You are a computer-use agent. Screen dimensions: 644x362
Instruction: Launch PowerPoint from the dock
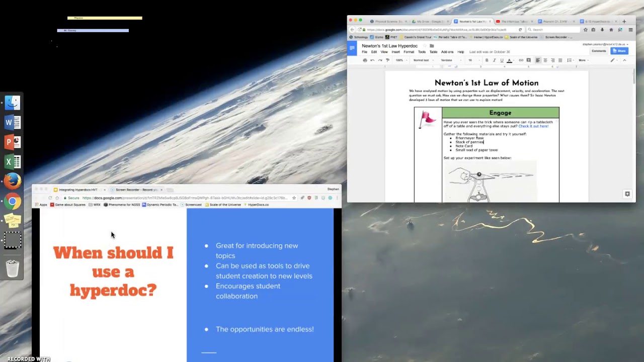click(13, 142)
